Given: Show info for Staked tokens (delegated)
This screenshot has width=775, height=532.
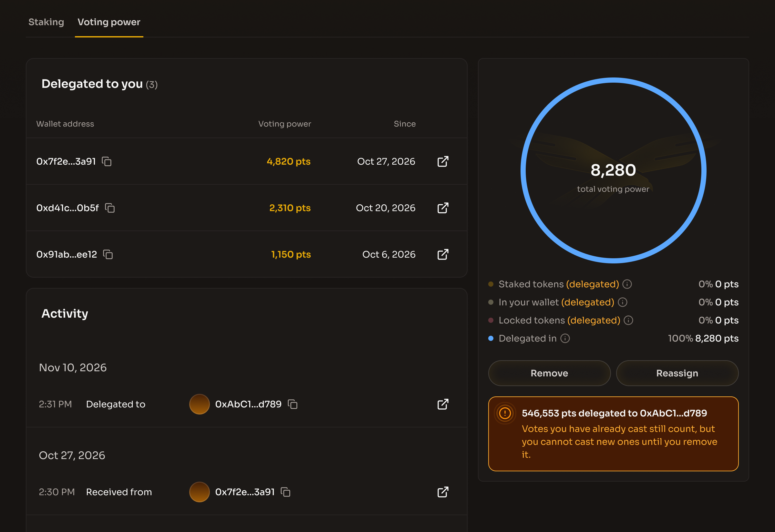Looking at the screenshot, I should tap(627, 284).
